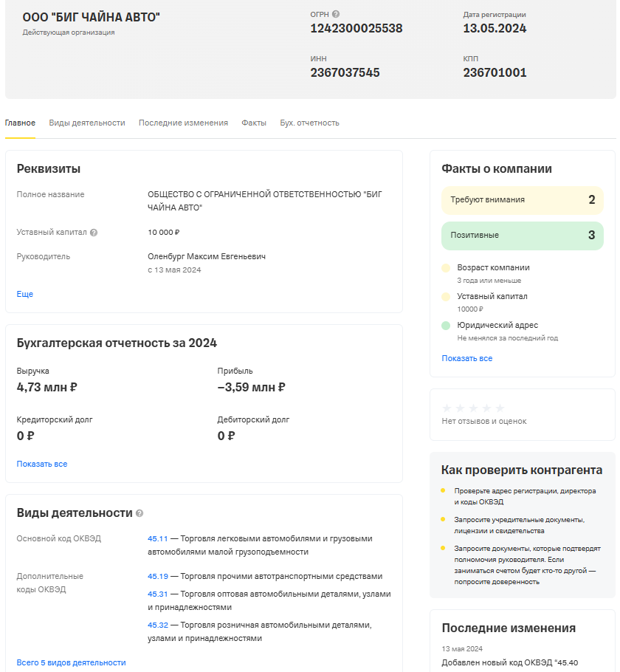Open OKVED code 45.32 link

pos(158,625)
